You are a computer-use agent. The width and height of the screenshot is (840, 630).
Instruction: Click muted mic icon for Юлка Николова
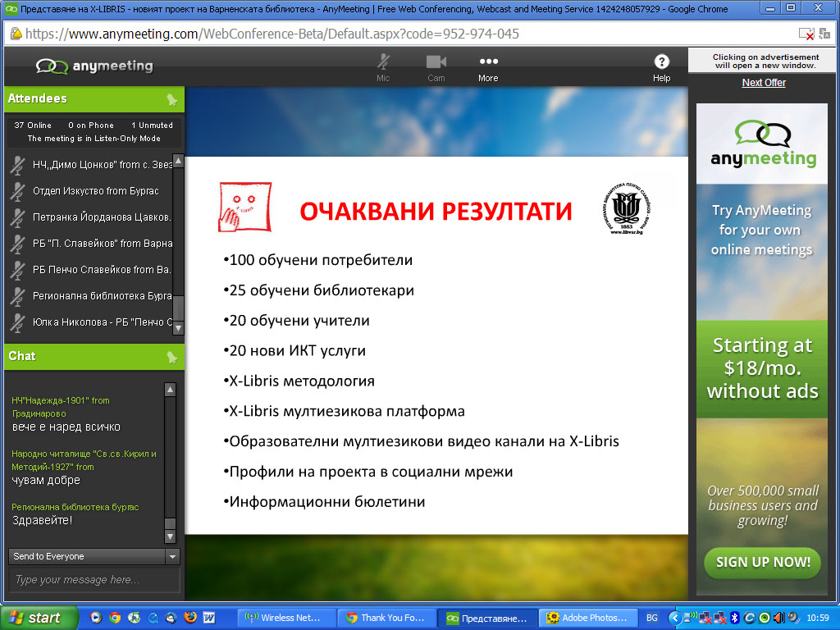click(18, 322)
